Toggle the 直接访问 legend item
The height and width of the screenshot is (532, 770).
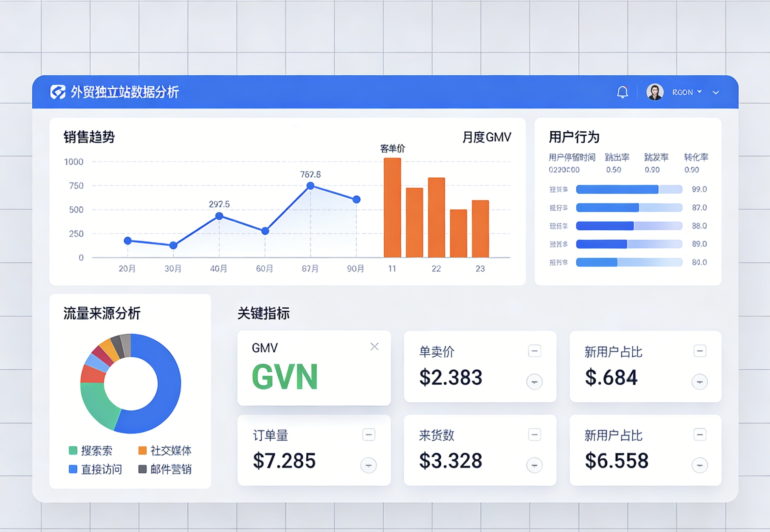pos(95,469)
